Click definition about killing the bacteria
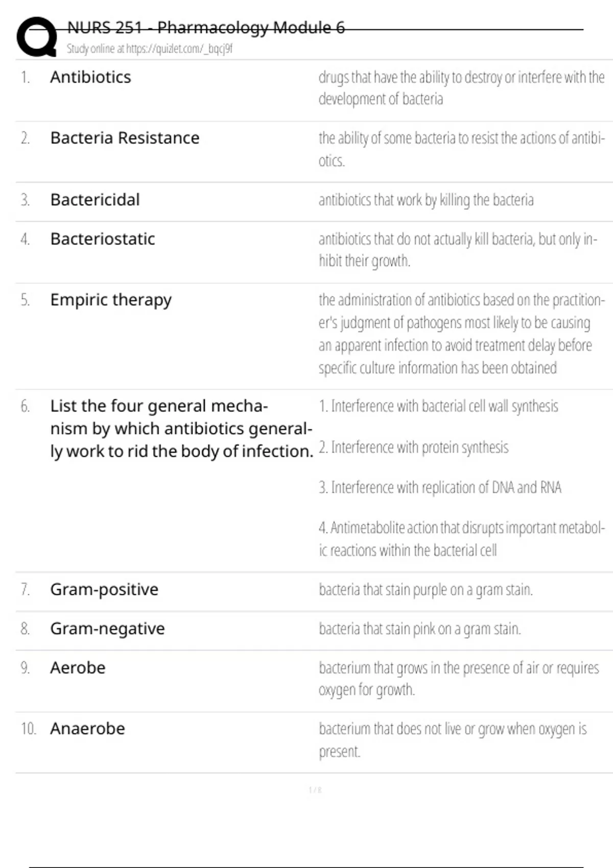The height and width of the screenshot is (868, 613). click(x=426, y=200)
